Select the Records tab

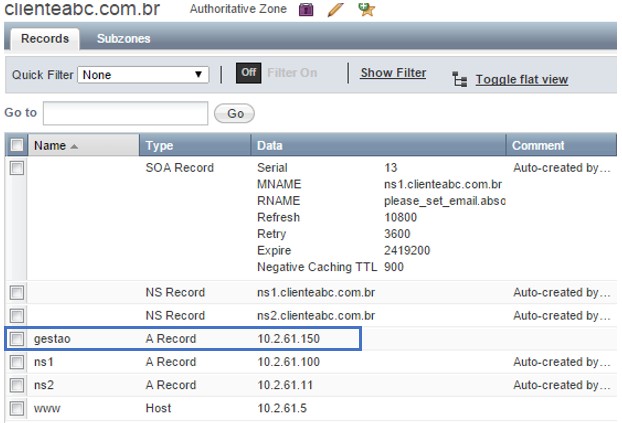(45, 39)
